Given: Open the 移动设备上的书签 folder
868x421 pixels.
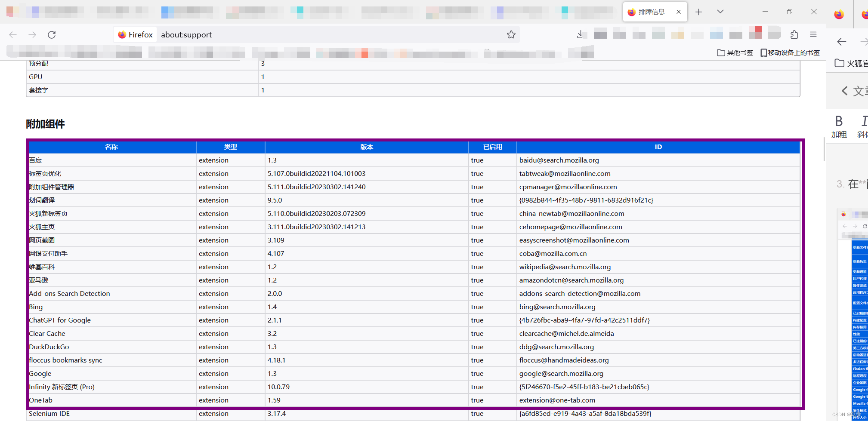Looking at the screenshot, I should pos(790,52).
